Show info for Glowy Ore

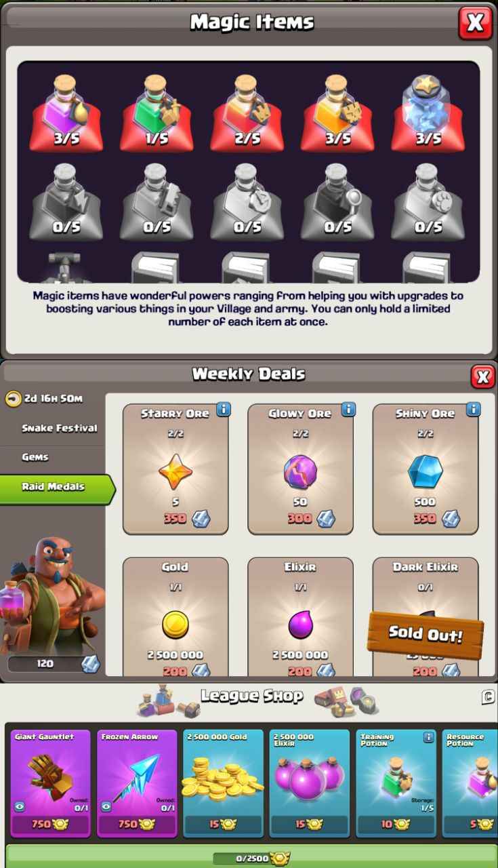click(348, 409)
